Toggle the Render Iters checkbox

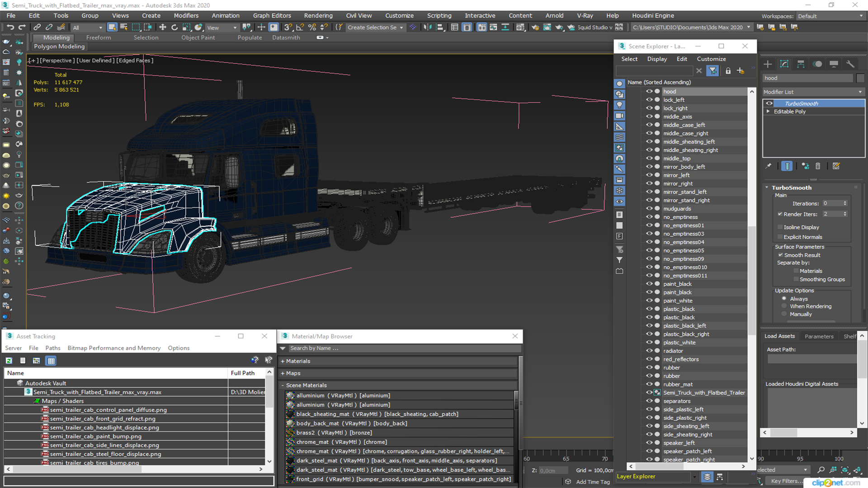click(x=780, y=214)
